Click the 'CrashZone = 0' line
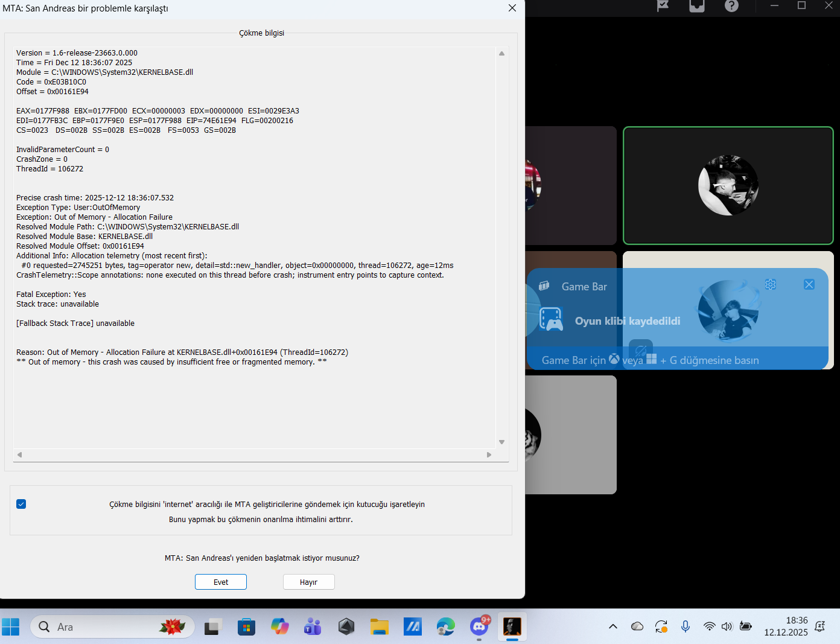This screenshot has width=840, height=644. point(42,159)
